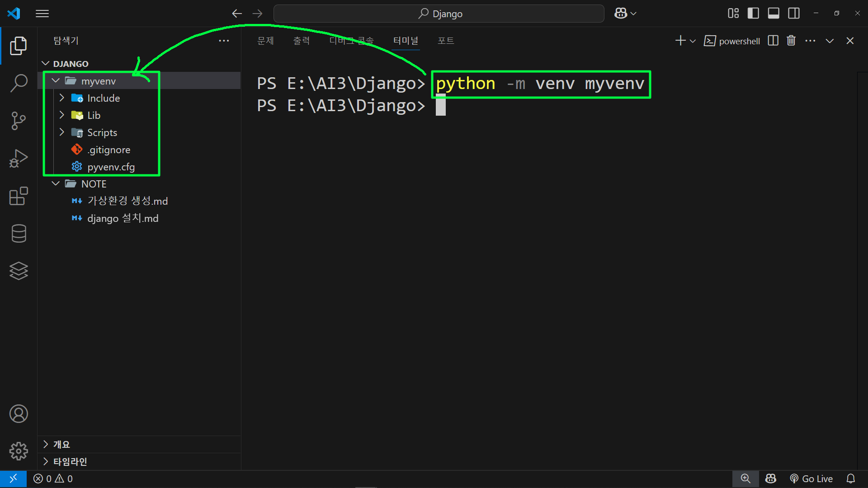The width and height of the screenshot is (868, 488).
Task: Kill terminal with trash icon
Action: 791,41
